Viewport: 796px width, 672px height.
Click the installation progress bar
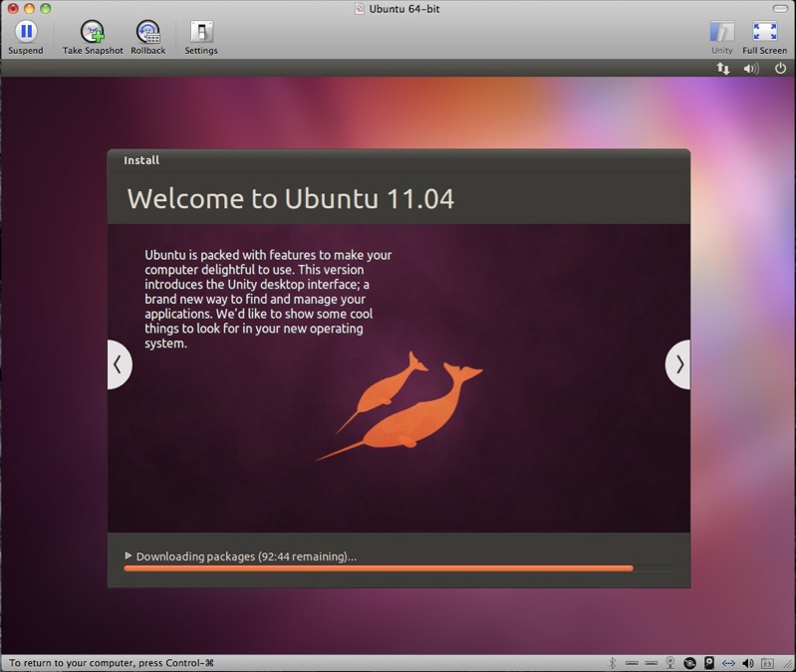pos(398,568)
